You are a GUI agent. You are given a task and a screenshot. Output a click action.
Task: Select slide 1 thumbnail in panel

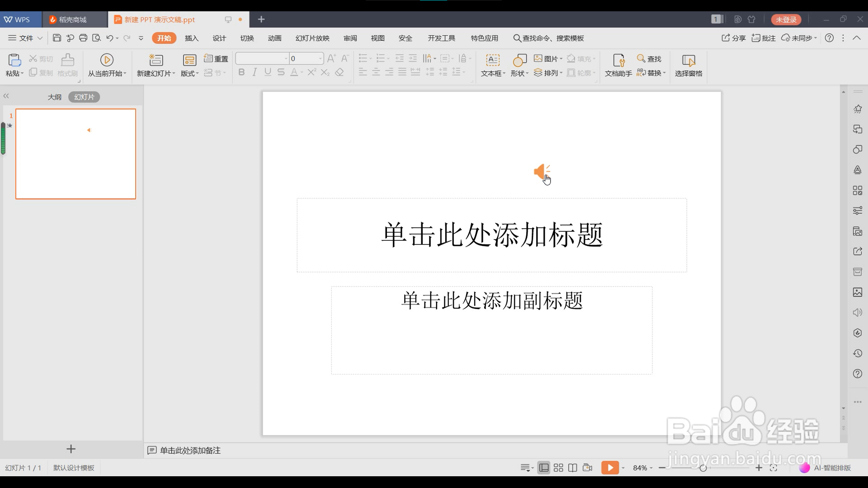coord(75,154)
